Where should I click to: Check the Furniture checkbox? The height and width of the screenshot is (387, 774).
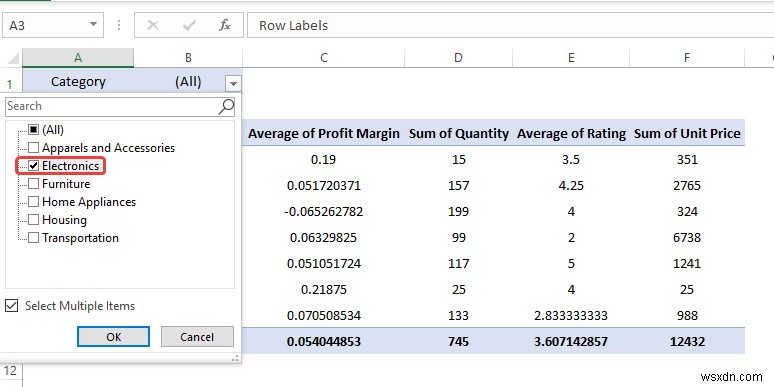click(x=34, y=184)
